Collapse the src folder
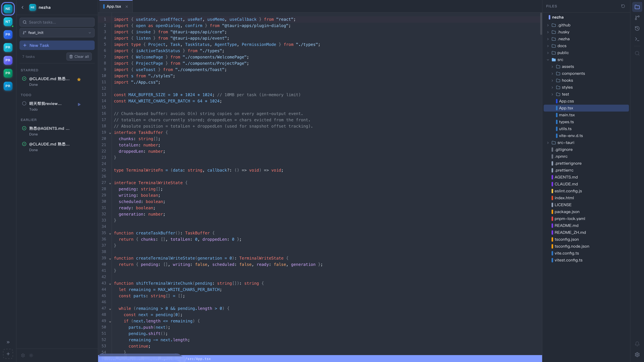 point(548,60)
